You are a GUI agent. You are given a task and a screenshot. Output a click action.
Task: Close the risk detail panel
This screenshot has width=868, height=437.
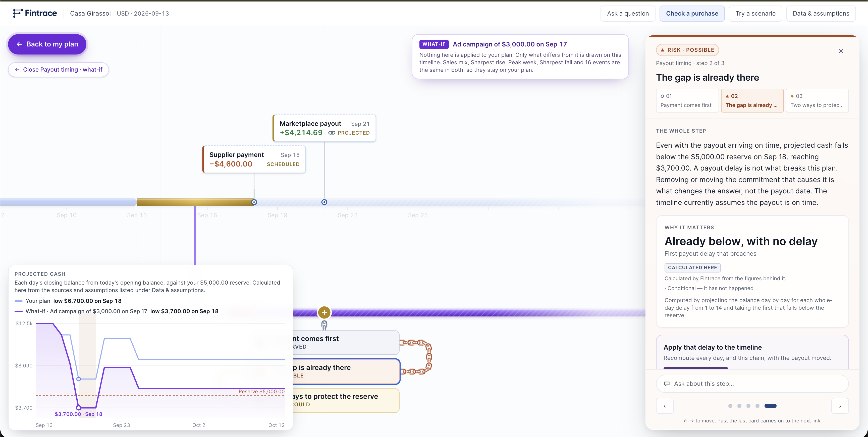(x=841, y=51)
